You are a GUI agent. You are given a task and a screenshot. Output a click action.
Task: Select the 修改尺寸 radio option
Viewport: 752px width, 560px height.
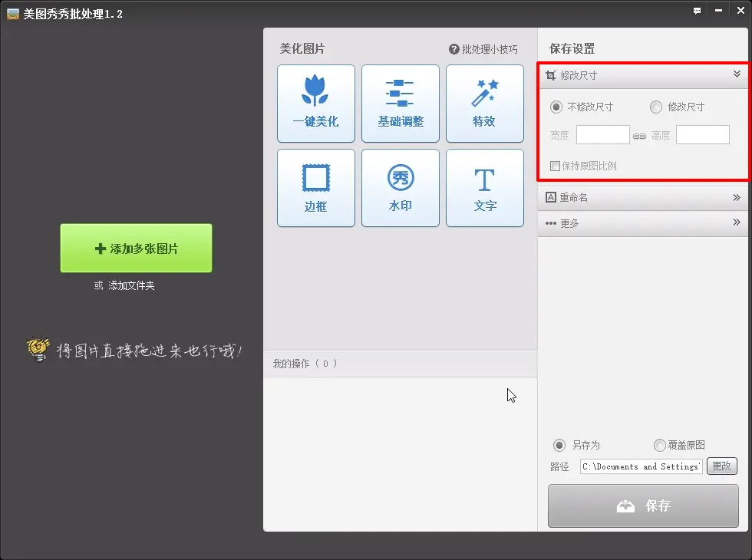(655, 107)
